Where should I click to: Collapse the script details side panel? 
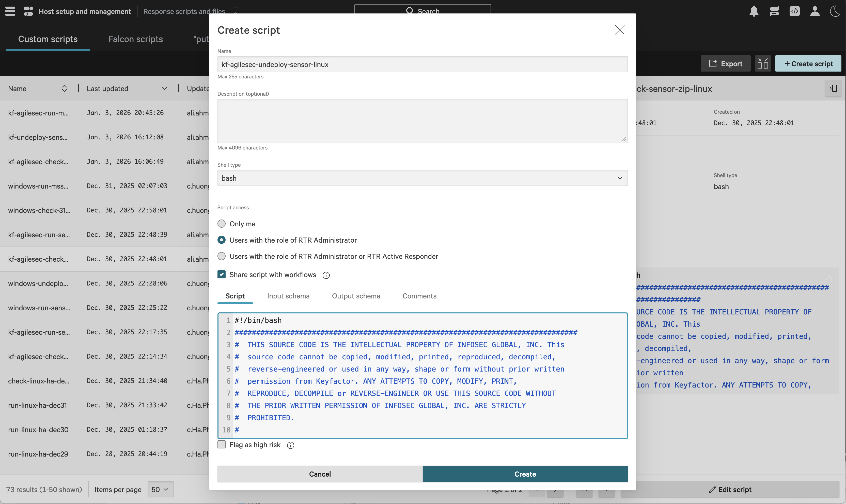point(833,89)
